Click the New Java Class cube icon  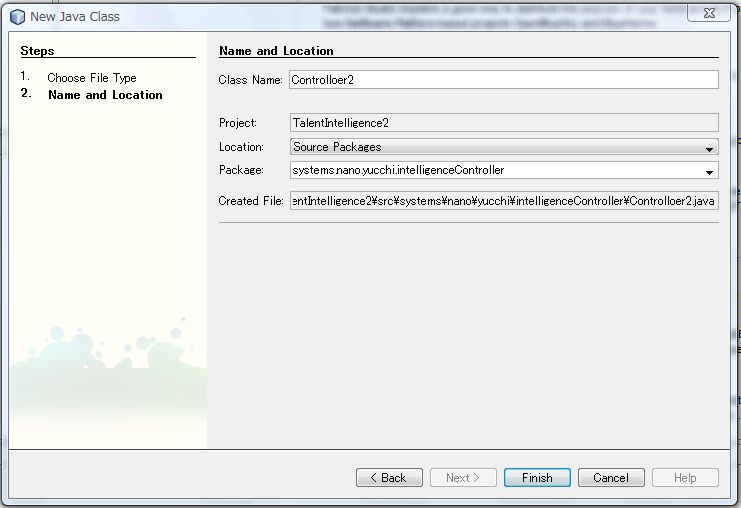[x=17, y=16]
